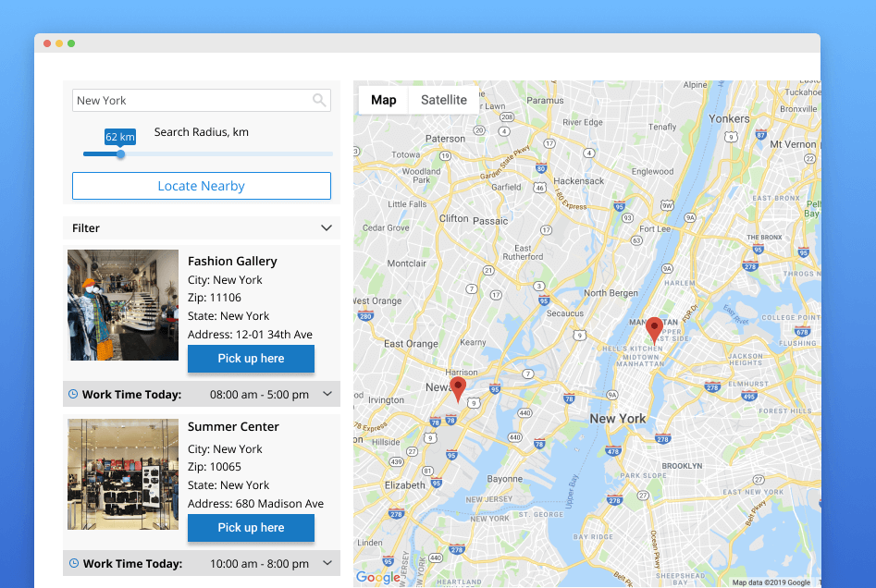The width and height of the screenshot is (876, 588).
Task: Click the red map pin in Manhattan
Action: [654, 329]
